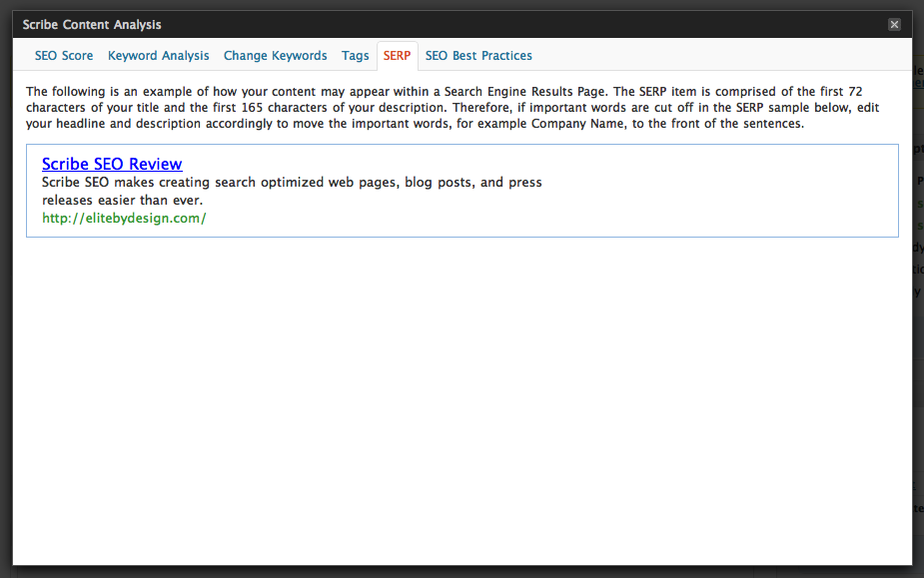The image size is (924, 578).
Task: Select the Tags tab
Action: pos(355,55)
